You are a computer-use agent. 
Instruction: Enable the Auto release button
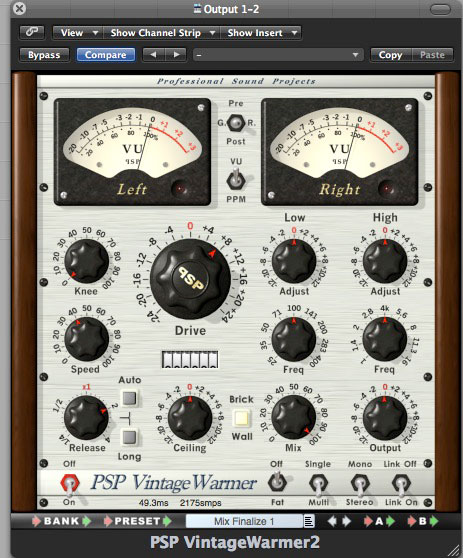click(129, 398)
